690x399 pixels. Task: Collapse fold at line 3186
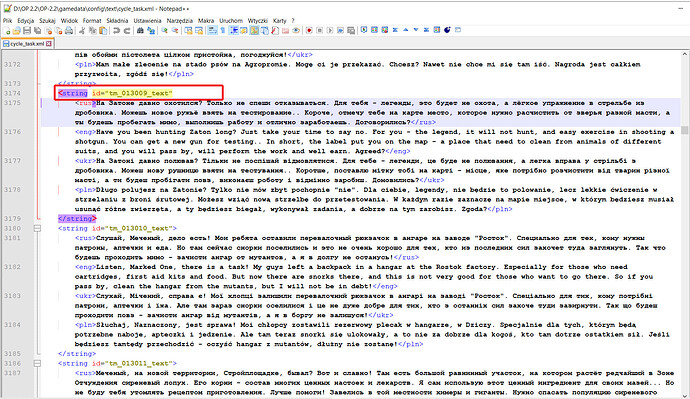click(37, 363)
